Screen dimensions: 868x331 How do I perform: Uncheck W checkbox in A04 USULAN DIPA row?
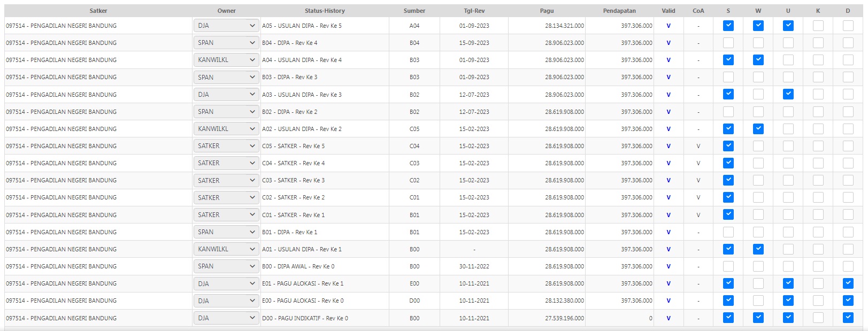click(758, 60)
